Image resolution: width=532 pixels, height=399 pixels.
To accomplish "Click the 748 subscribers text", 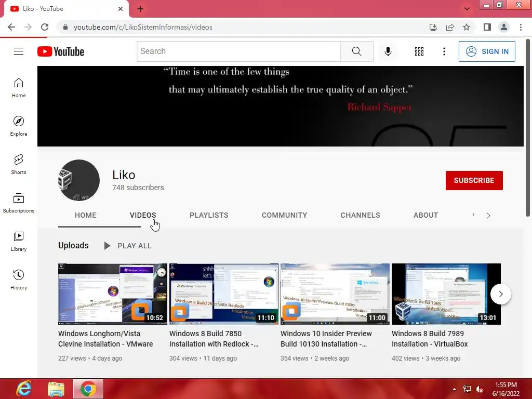I will tap(138, 188).
